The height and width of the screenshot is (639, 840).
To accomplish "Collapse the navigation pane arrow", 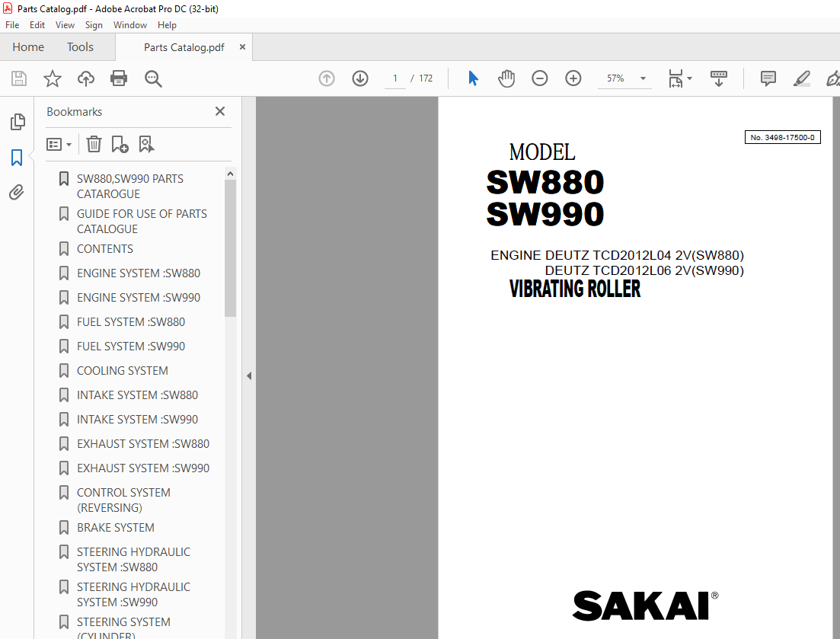I will pyautogui.click(x=249, y=376).
